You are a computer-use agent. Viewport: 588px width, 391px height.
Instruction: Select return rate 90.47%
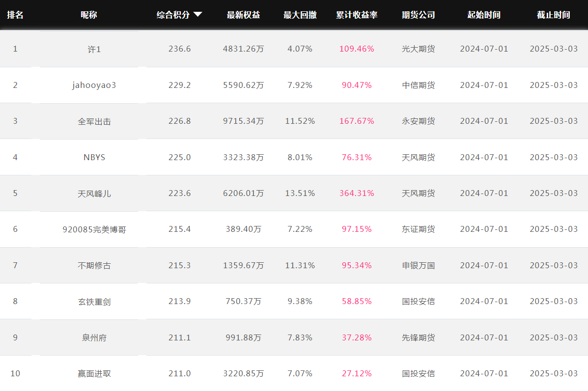357,85
